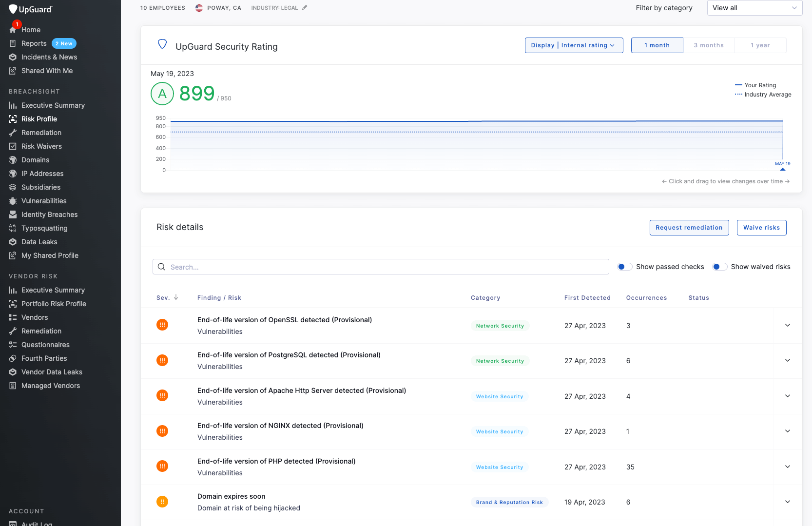812x526 pixels.
Task: Toggle Show passed checks switch
Action: (x=625, y=267)
